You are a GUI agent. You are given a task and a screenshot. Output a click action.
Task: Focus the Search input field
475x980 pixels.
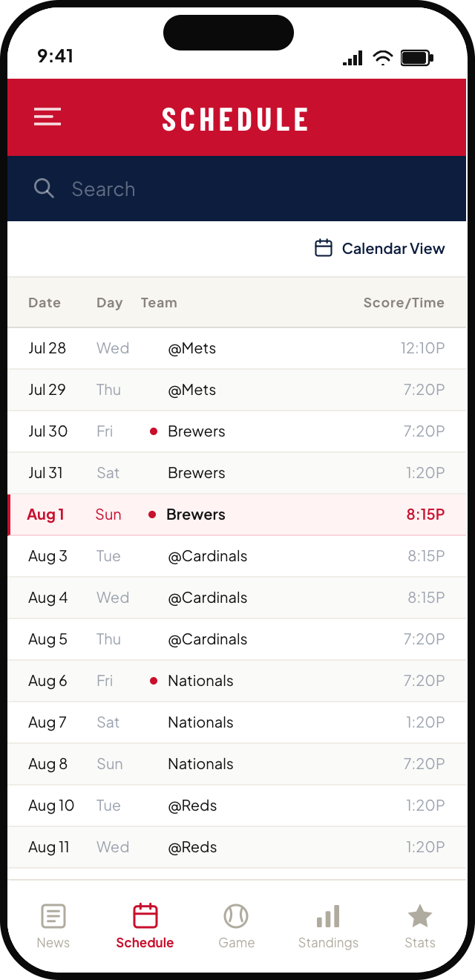tap(237, 189)
